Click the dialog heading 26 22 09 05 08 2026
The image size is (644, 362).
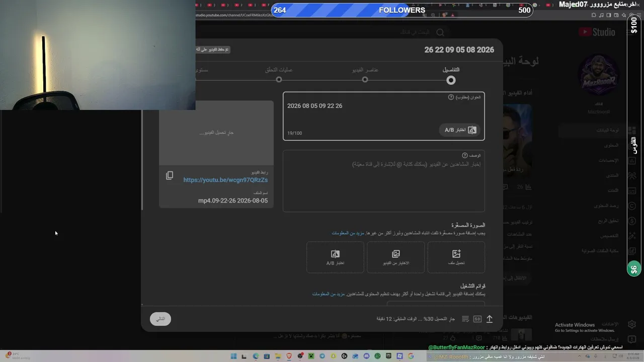point(459,50)
